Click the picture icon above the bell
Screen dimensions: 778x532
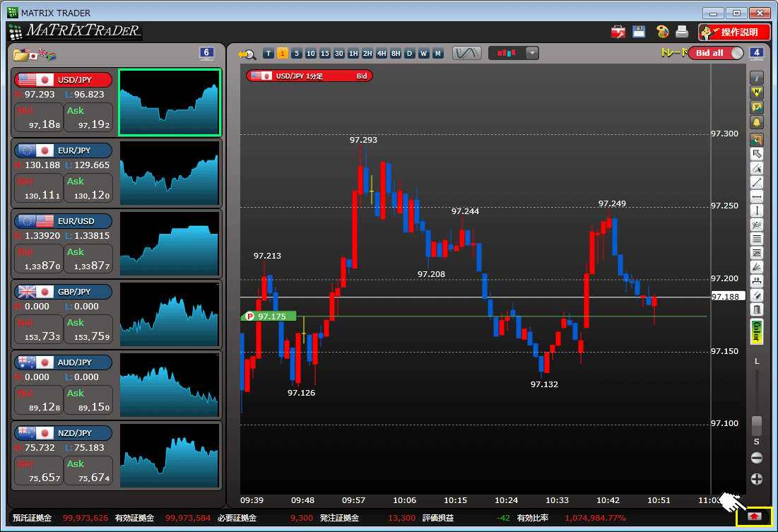(756, 107)
